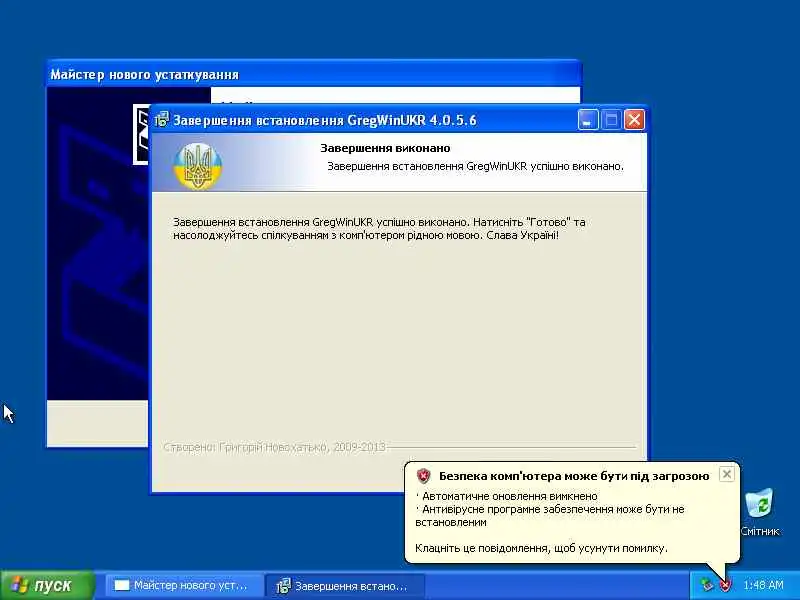Screen dimensions: 800x600
Task: Click the green hardware tray icon
Action: [707, 585]
